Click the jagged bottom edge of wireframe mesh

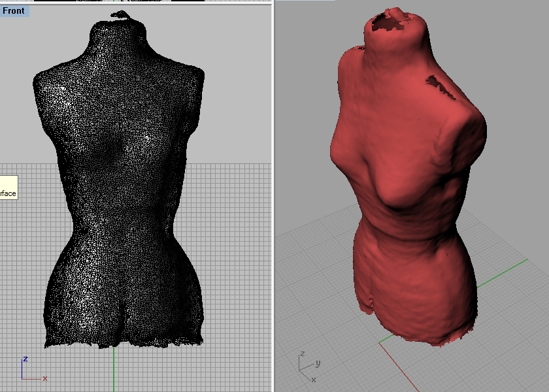coord(124,342)
